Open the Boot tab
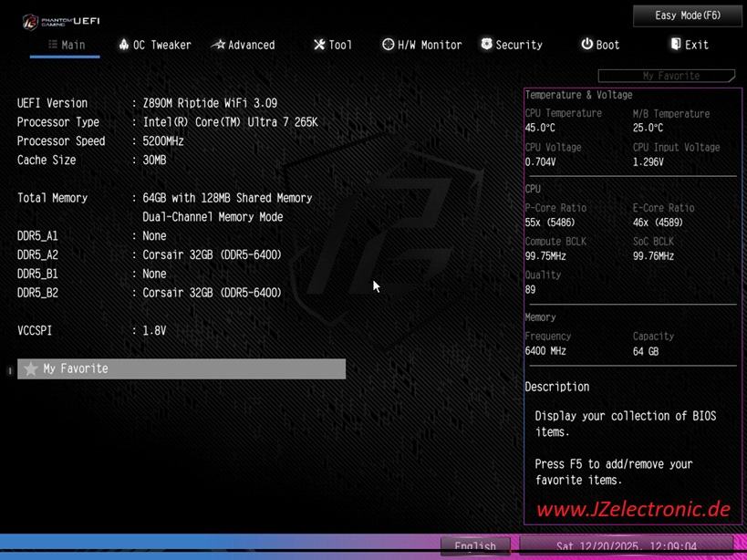 click(600, 46)
